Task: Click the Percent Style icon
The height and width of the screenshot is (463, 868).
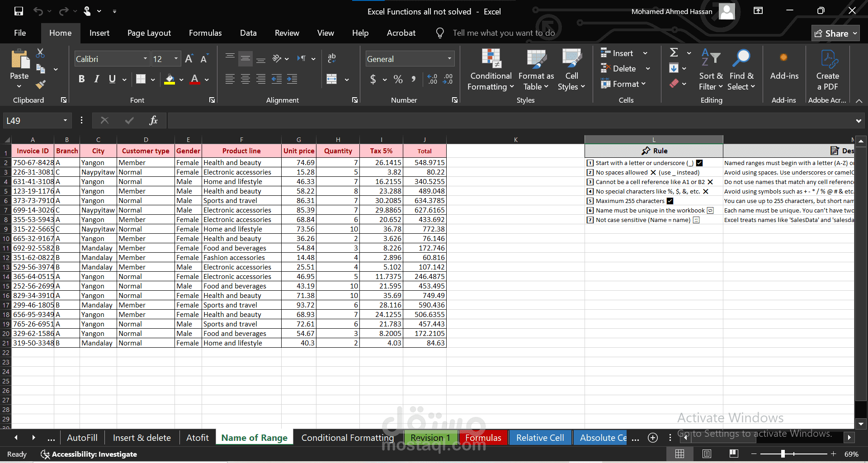Action: pos(398,80)
